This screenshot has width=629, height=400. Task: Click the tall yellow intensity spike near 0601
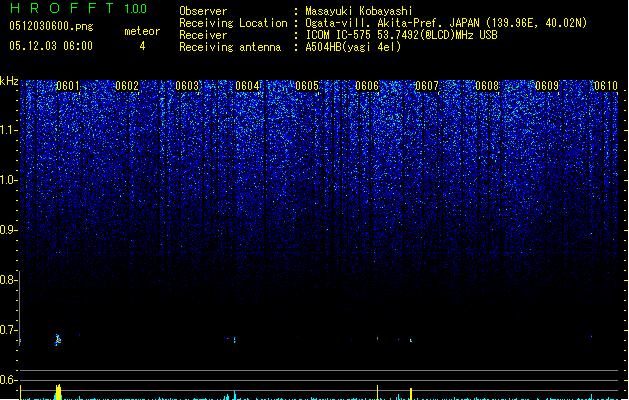click(58, 392)
